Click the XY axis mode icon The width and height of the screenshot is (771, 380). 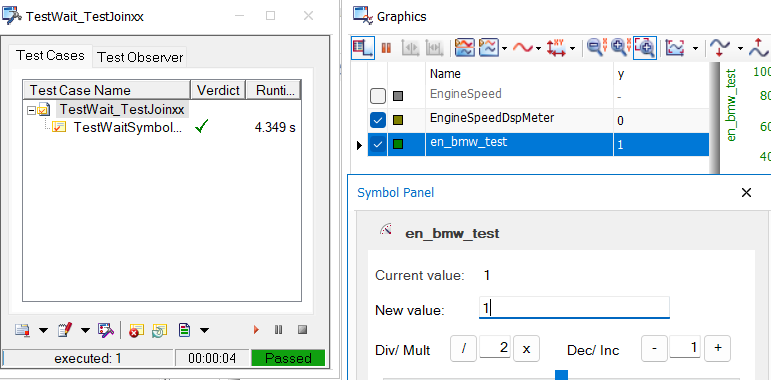coord(558,48)
